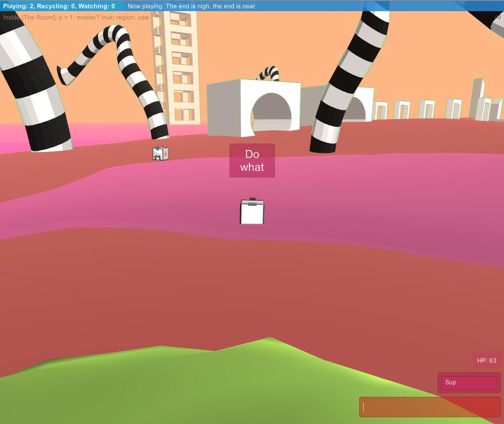The height and width of the screenshot is (424, 504).
Task: Click the white cube player character
Action: point(252,212)
